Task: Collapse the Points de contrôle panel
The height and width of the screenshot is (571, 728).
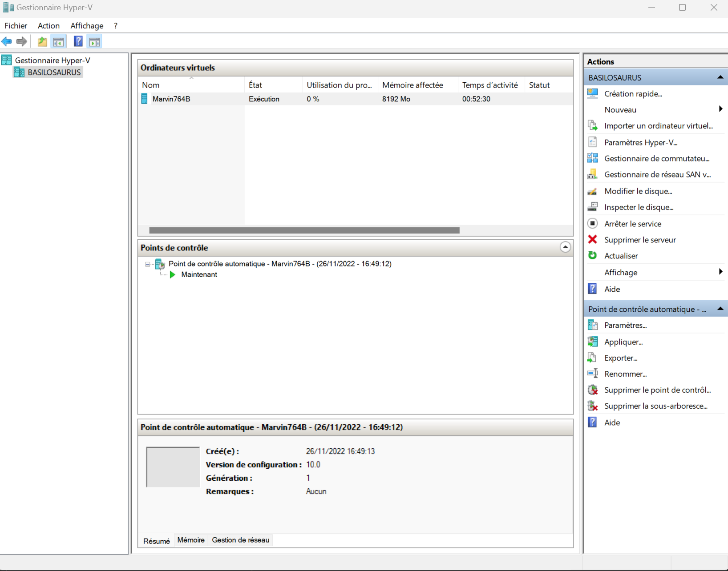Action: (x=565, y=247)
